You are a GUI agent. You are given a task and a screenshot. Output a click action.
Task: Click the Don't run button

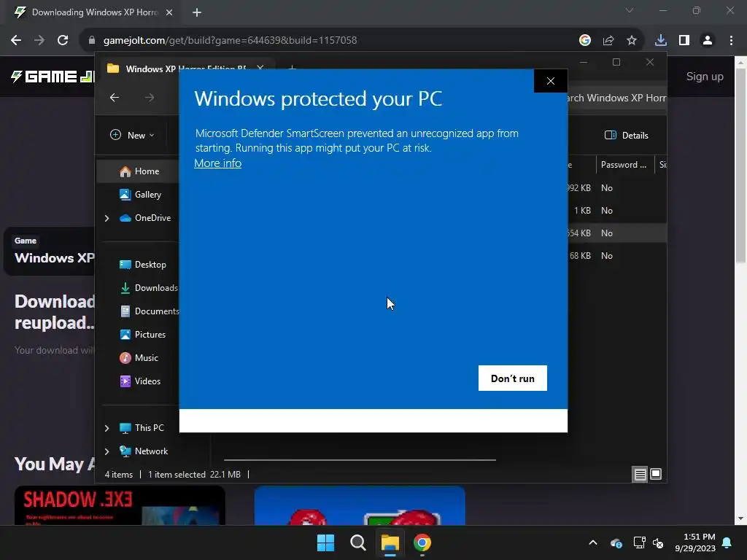(513, 378)
